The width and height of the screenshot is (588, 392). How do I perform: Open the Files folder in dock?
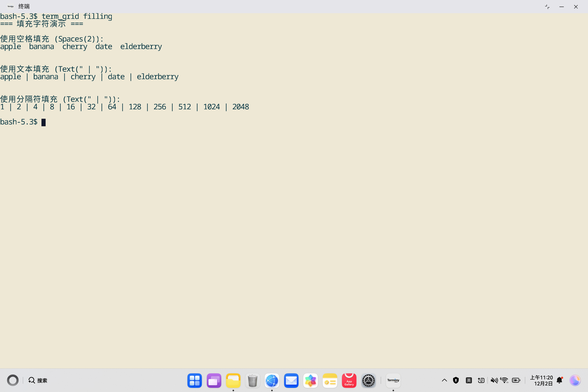click(233, 381)
